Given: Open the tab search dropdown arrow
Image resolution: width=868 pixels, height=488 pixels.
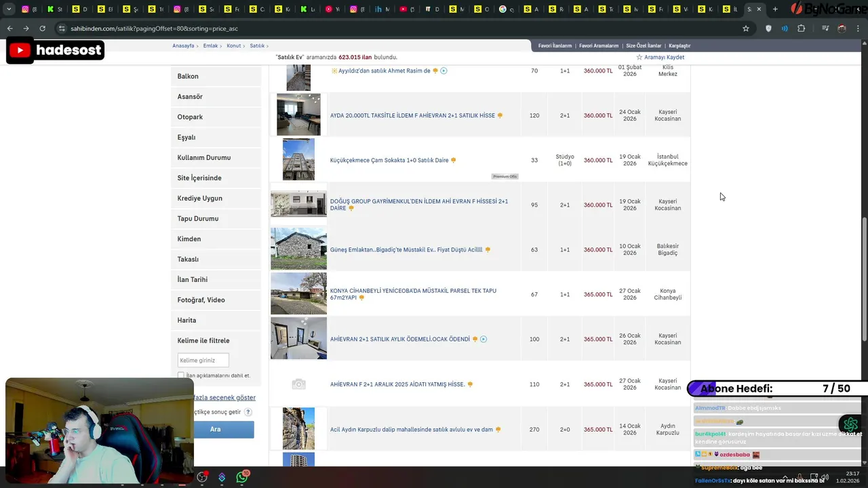Looking at the screenshot, I should pyautogui.click(x=9, y=9).
